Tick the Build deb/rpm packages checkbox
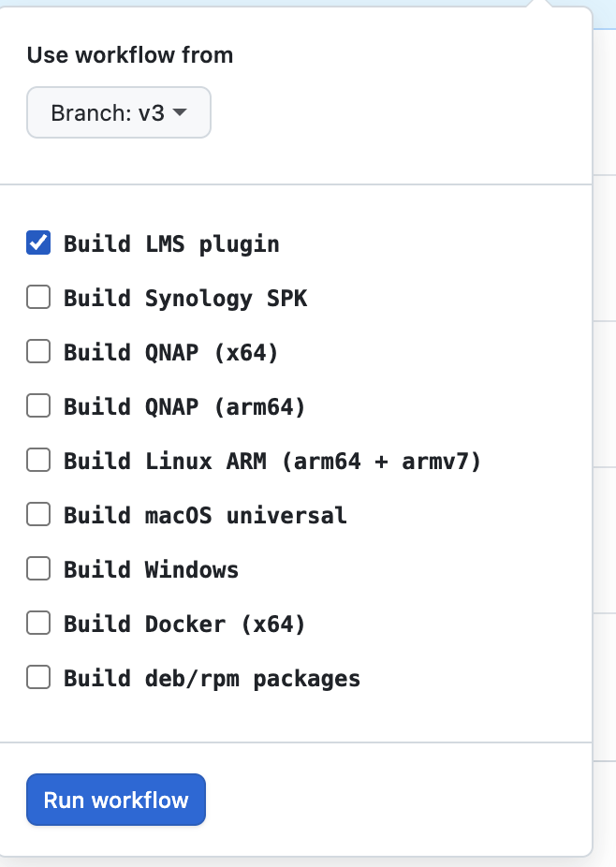616x867 pixels. point(38,678)
